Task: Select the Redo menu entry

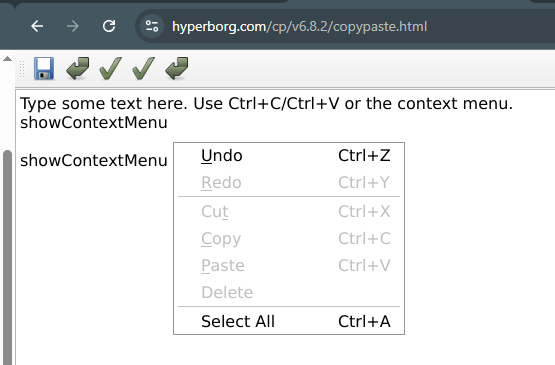Action: tap(289, 183)
